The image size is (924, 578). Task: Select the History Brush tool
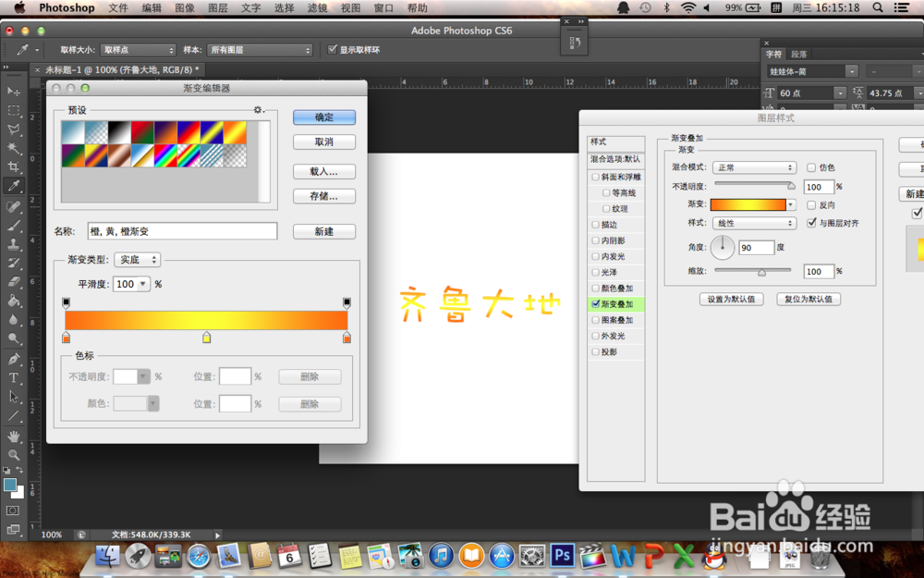13,263
